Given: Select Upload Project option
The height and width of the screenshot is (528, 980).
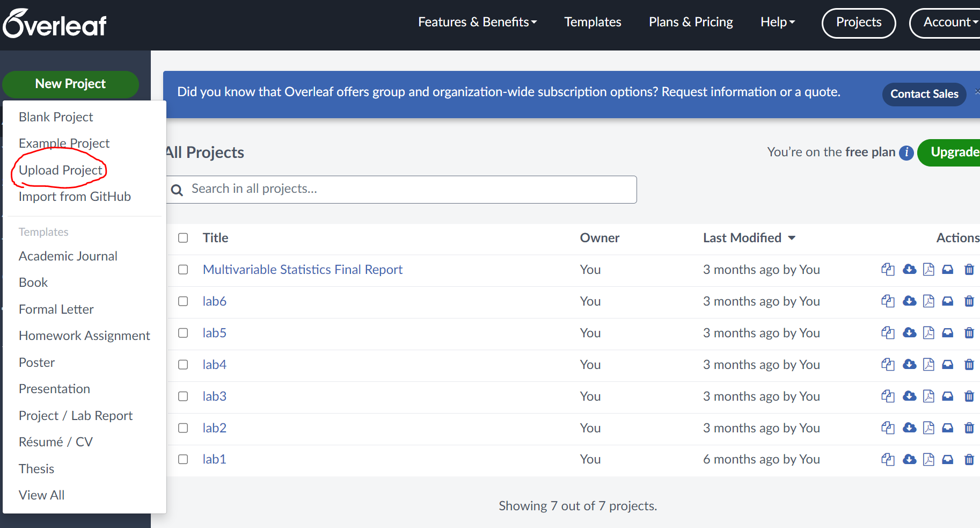Looking at the screenshot, I should (60, 170).
